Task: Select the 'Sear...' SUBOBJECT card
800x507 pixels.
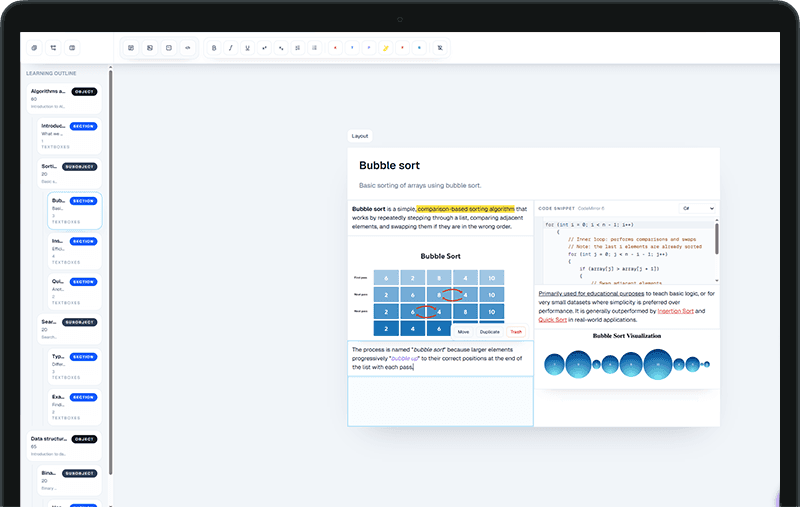Action: pos(69,329)
